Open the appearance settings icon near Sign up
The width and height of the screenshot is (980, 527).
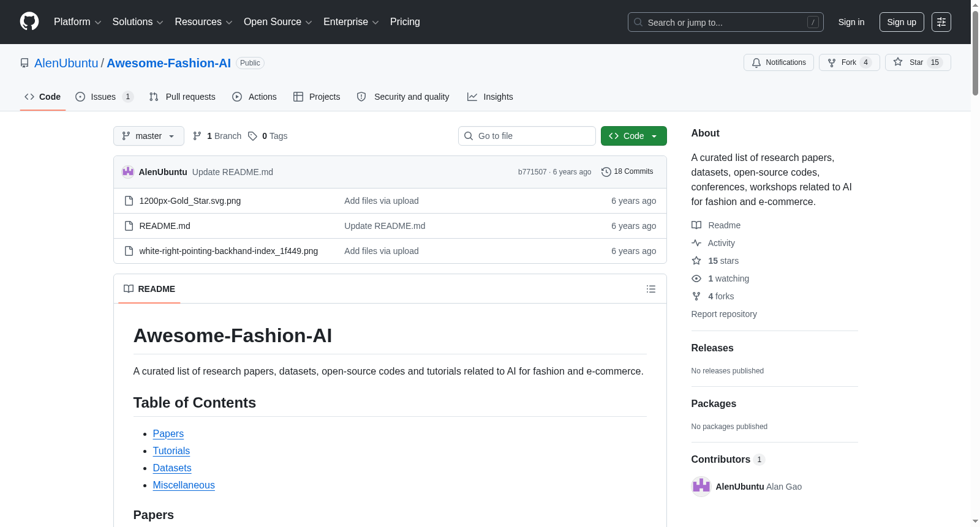(941, 22)
